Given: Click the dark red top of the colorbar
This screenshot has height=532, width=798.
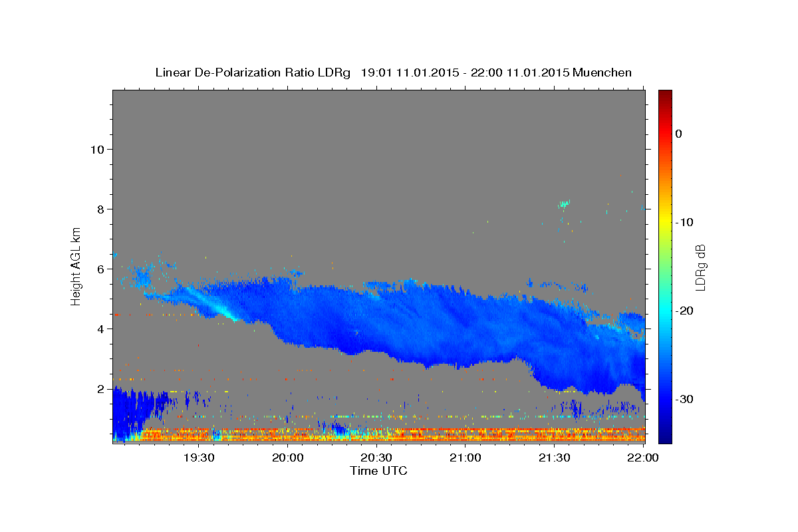Looking at the screenshot, I should 665,96.
